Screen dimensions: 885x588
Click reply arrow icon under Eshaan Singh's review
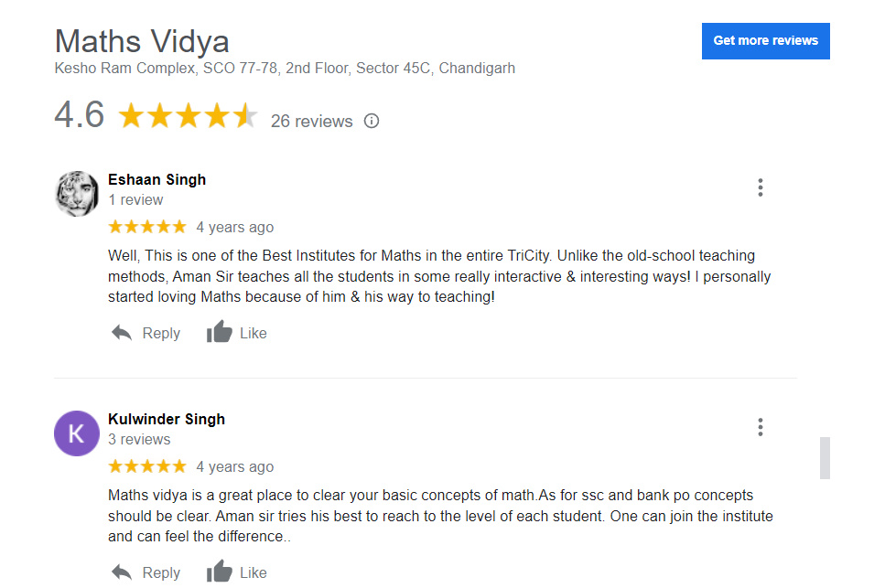click(122, 333)
